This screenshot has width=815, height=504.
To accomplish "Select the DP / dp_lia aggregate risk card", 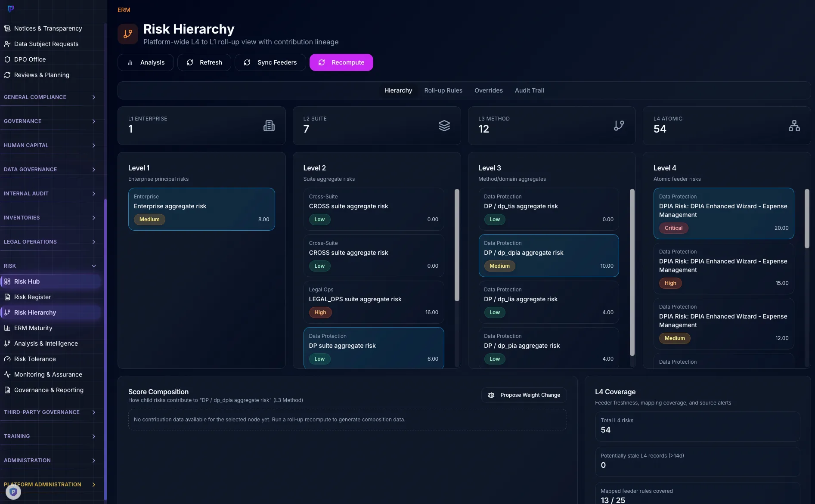I will coord(548,302).
